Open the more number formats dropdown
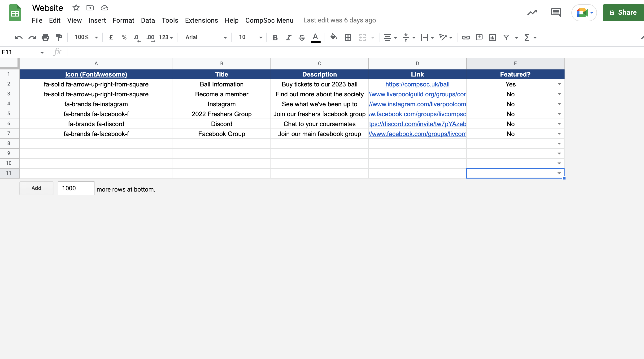The width and height of the screenshot is (644, 359). [166, 38]
